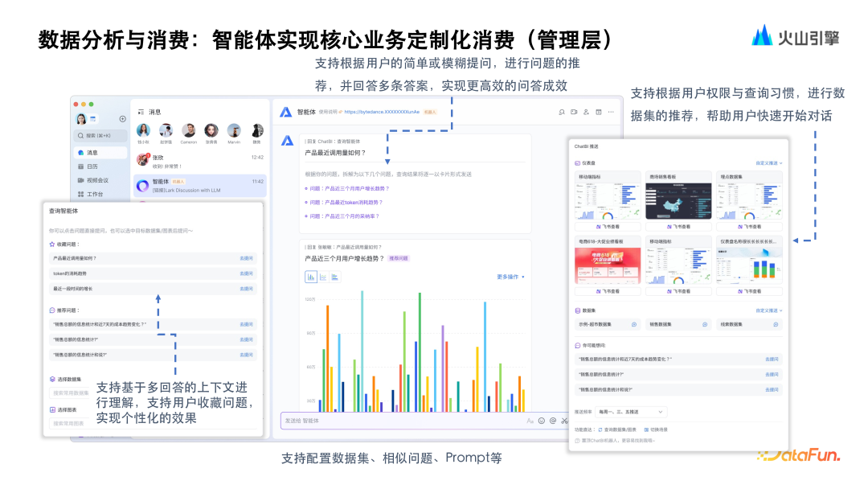Click the add member icon in the chat header
Image resolution: width=868 pixels, height=489 pixels.
[586, 112]
